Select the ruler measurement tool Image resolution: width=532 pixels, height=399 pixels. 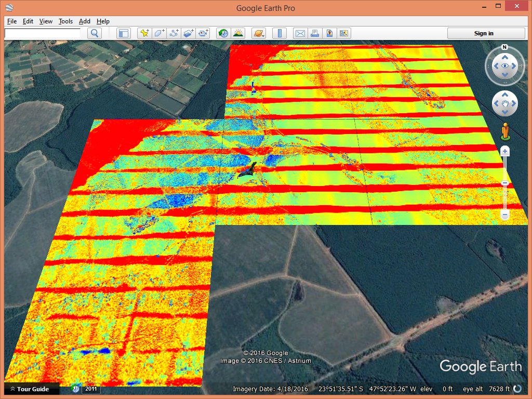point(280,33)
